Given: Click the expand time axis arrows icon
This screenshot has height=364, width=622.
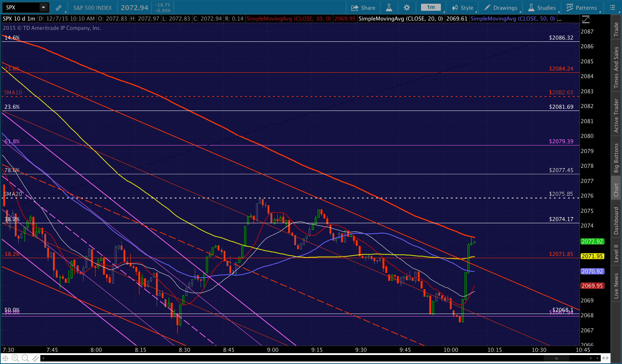Looking at the screenshot, I should [x=605, y=358].
